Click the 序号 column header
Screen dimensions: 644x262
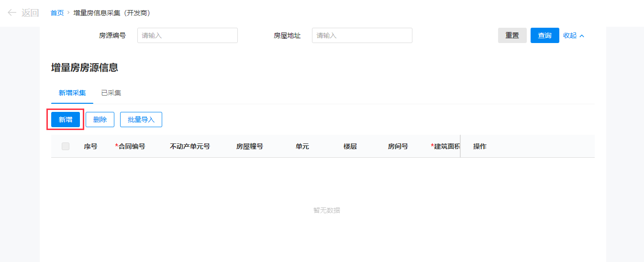coord(90,146)
